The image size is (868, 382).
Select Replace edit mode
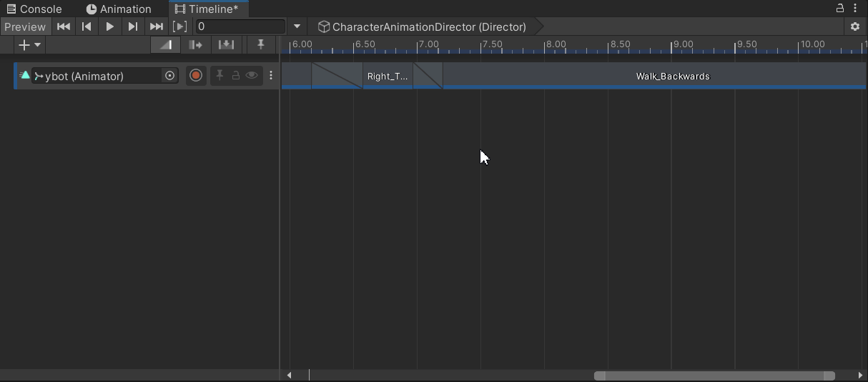(226, 44)
